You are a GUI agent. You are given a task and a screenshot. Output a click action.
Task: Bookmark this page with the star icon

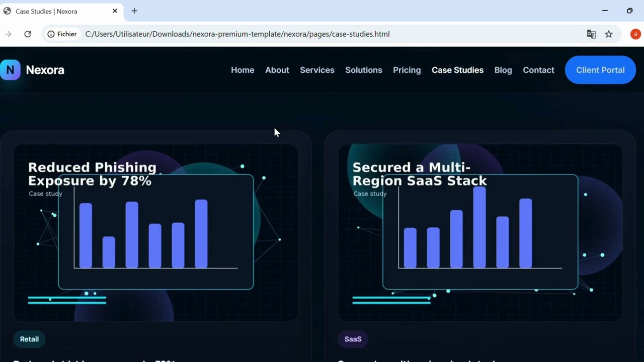(x=609, y=34)
